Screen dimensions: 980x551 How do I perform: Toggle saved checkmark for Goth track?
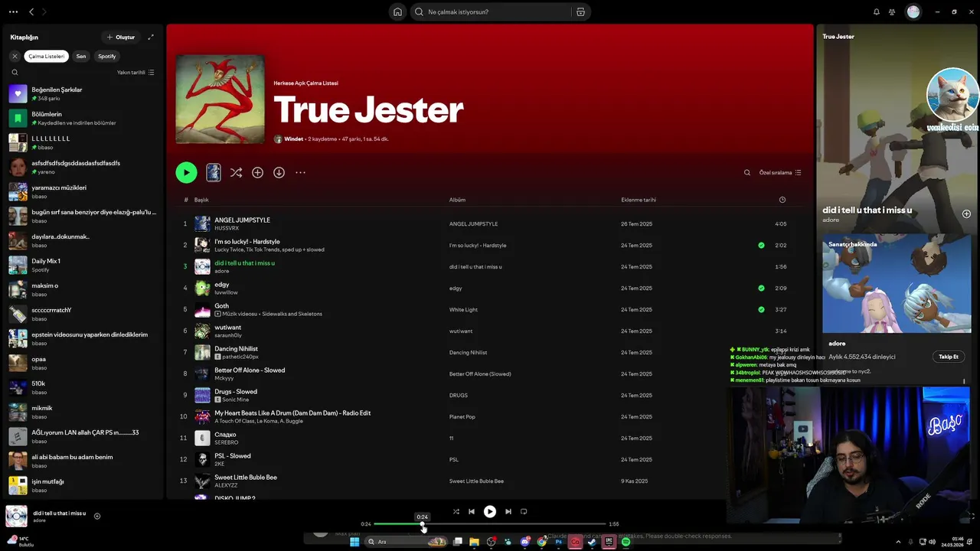point(761,309)
